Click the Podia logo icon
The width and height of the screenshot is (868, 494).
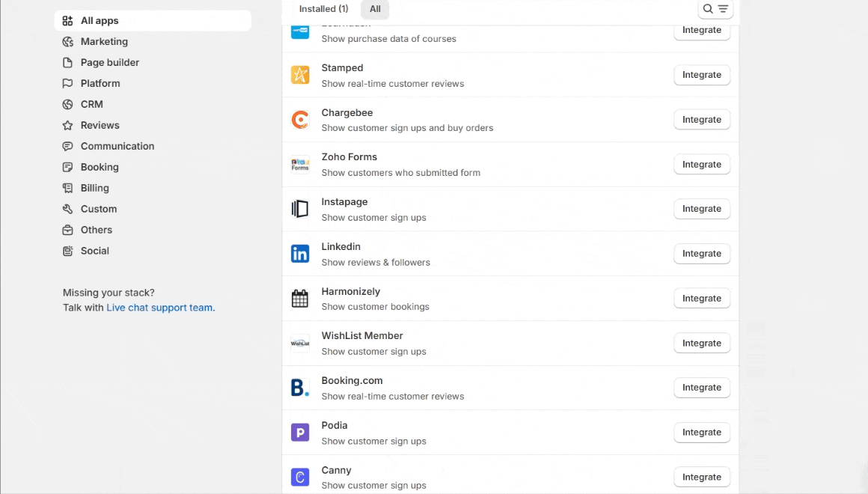click(x=300, y=433)
